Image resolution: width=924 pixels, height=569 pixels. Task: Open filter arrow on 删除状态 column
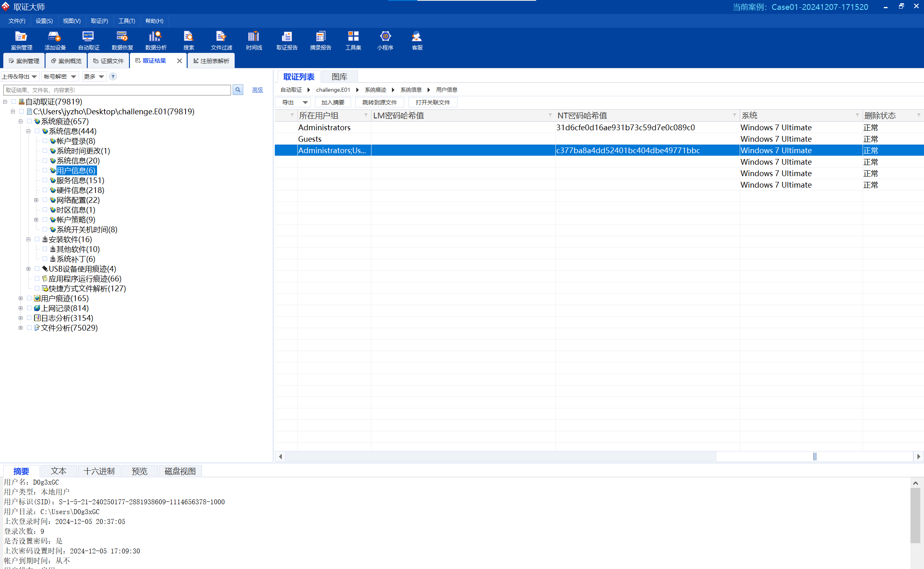919,116
